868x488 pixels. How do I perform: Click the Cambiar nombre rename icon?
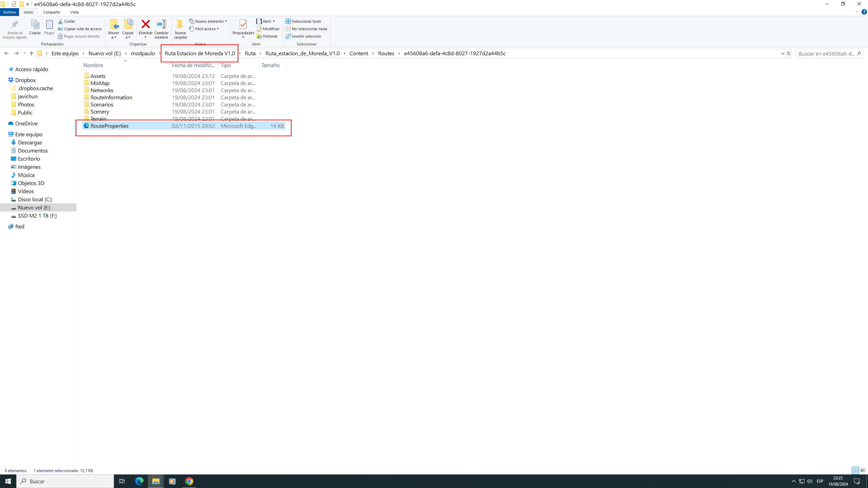click(161, 24)
